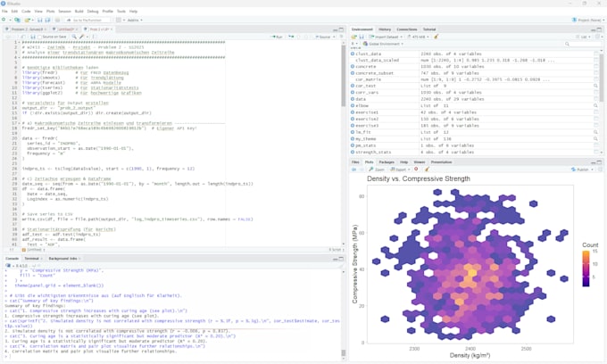The width and height of the screenshot is (607, 364).
Task: Click the Run button in editor
Action: 278,37
